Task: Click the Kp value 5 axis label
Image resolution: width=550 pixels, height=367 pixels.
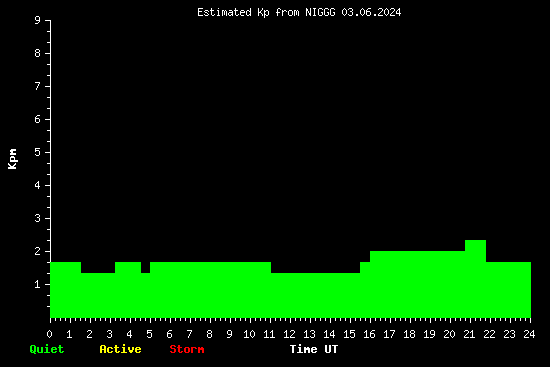Action: [38, 152]
